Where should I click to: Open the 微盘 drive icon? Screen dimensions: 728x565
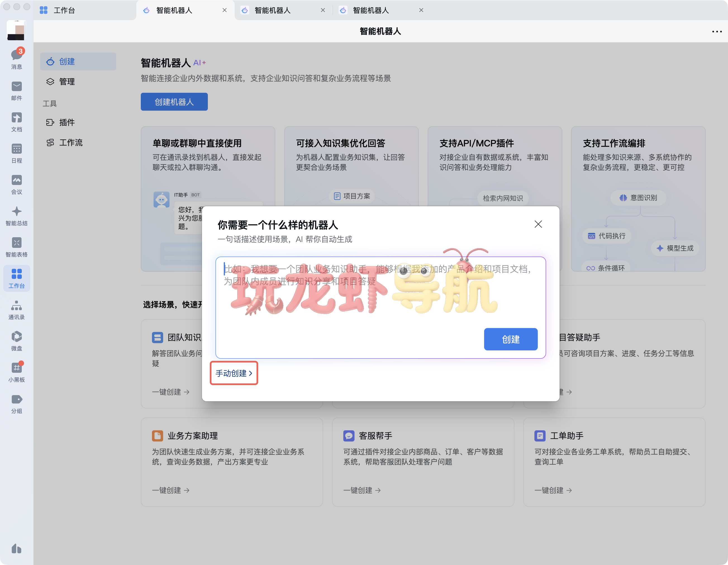point(16,341)
